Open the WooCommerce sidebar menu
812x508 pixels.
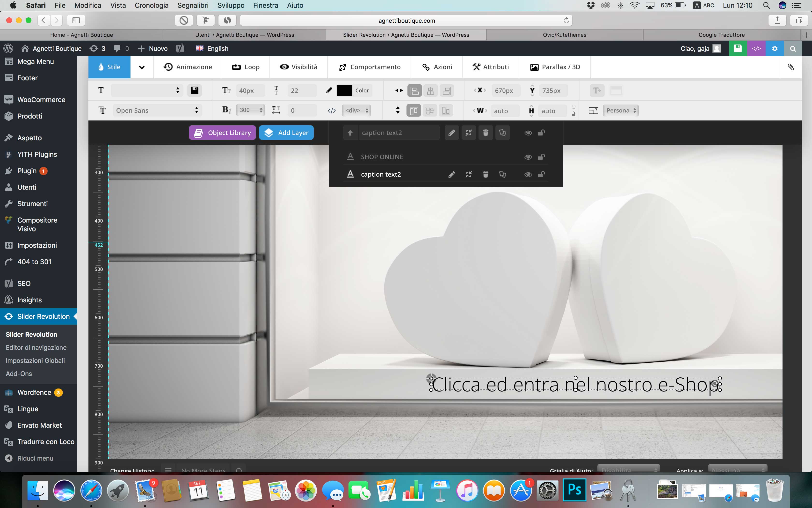coord(39,100)
